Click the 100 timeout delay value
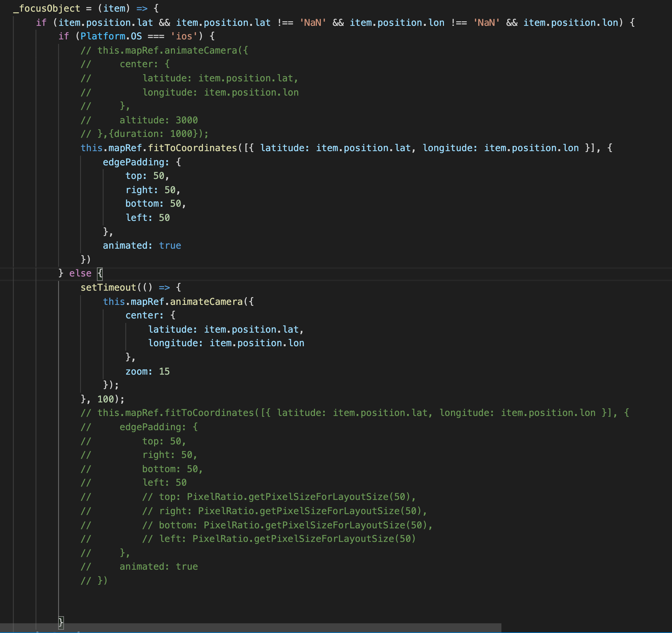Viewport: 672px width, 633px height. coord(106,399)
